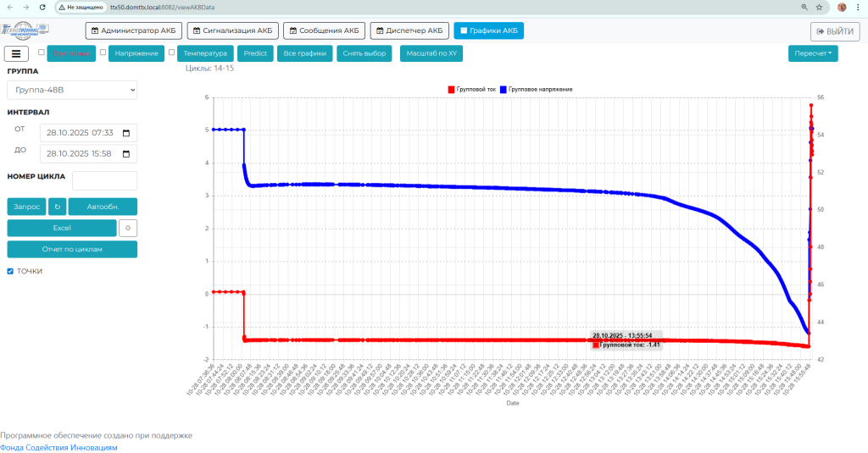The height and width of the screenshot is (453, 868).
Task: Open the browser zoom magnifier icon
Action: tap(804, 7)
